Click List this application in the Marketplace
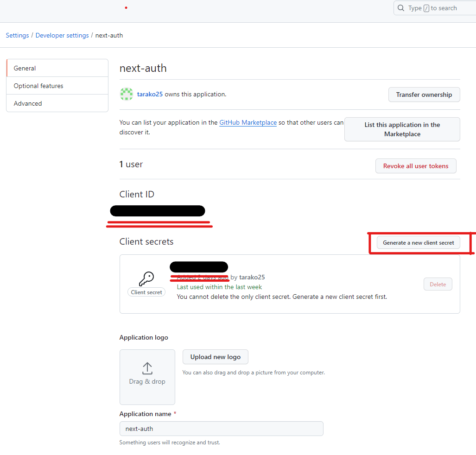The image size is (476, 455). click(402, 129)
